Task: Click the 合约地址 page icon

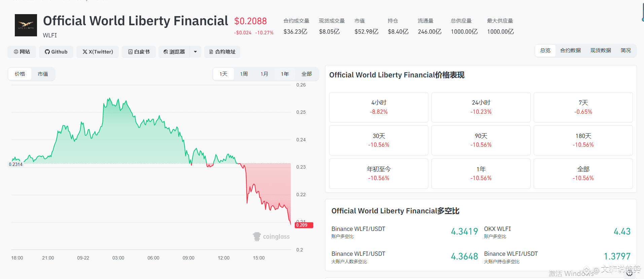Action: click(211, 51)
